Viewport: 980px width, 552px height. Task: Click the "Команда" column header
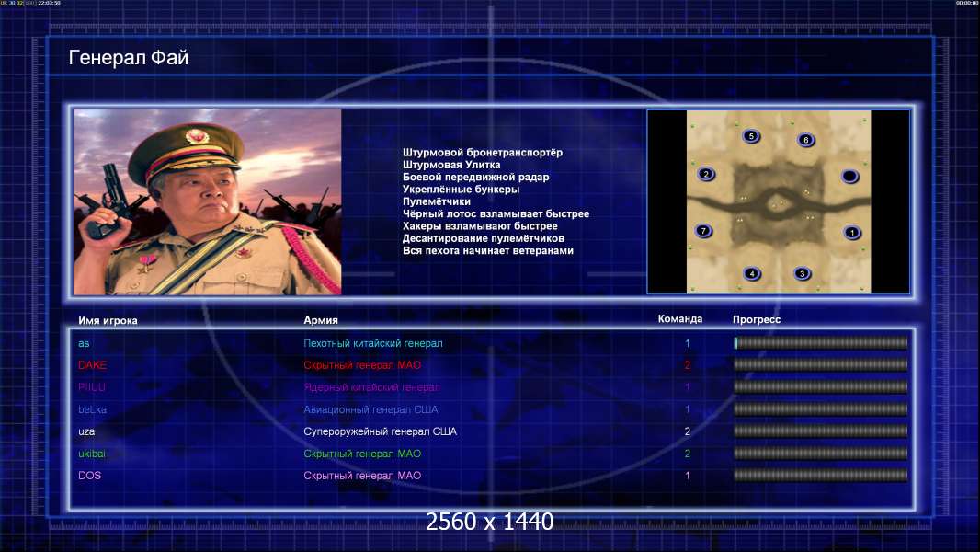[680, 319]
